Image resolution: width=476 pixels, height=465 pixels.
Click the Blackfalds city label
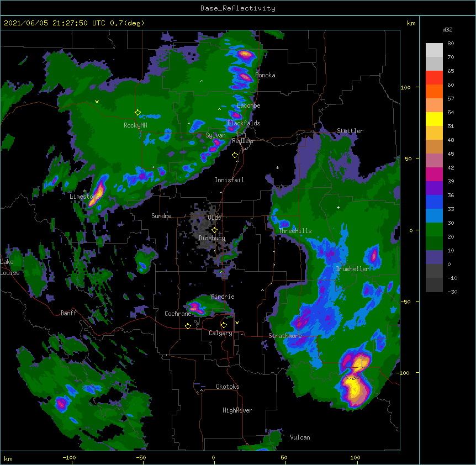click(x=244, y=123)
